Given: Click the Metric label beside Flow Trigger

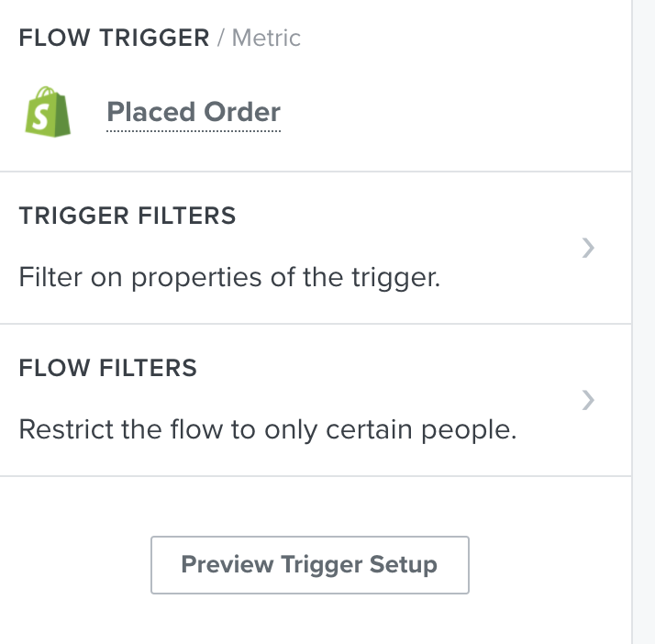Looking at the screenshot, I should (x=266, y=38).
